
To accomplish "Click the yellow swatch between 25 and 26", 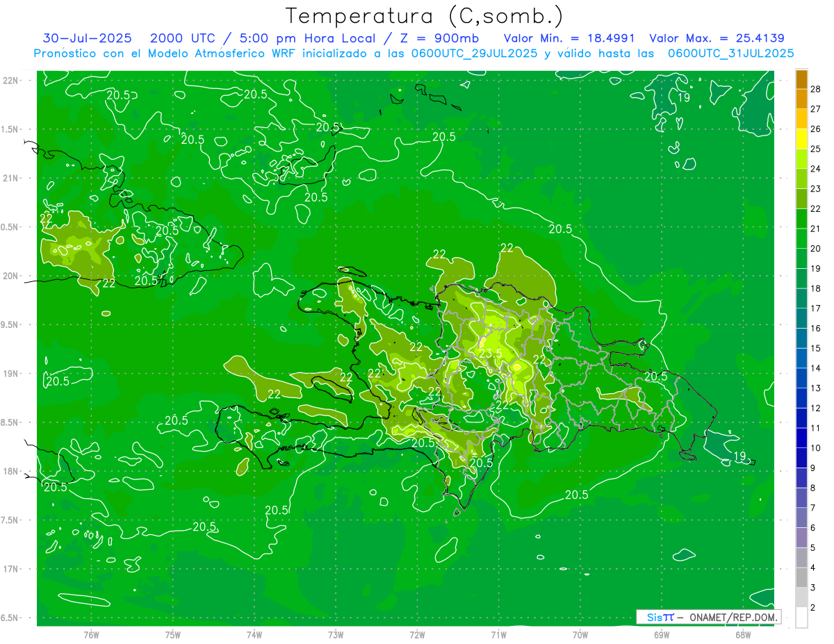I will [801, 139].
